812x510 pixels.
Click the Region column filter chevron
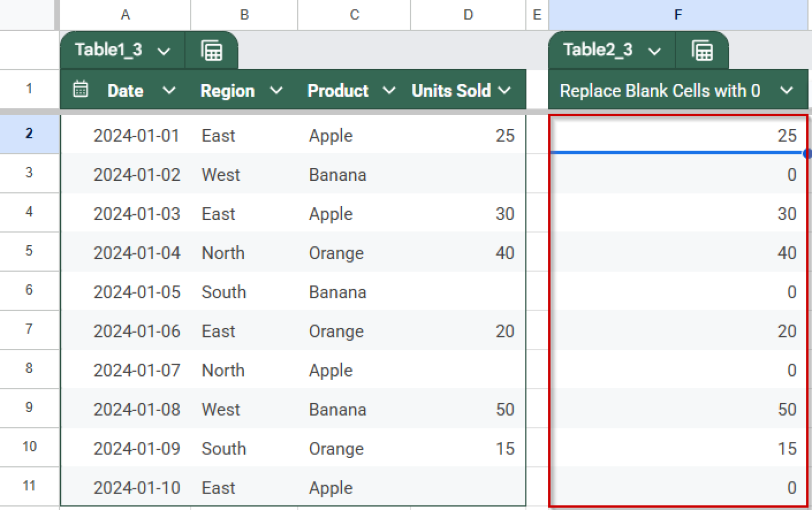tap(276, 90)
